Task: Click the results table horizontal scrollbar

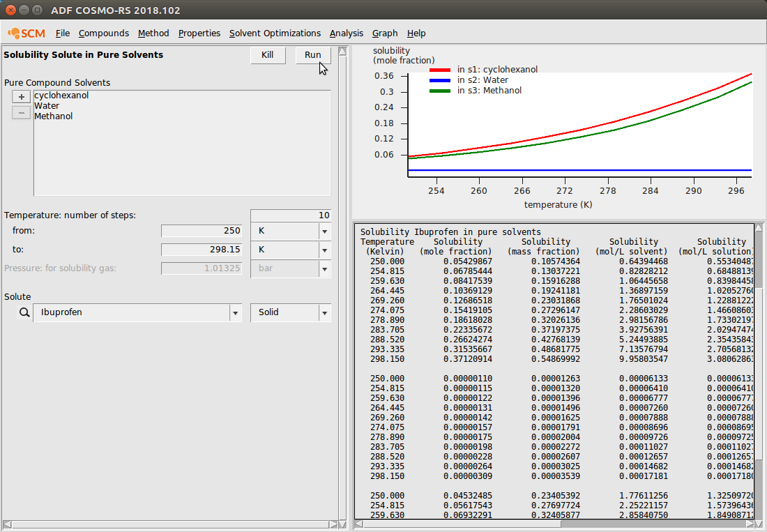Action: [x=554, y=524]
